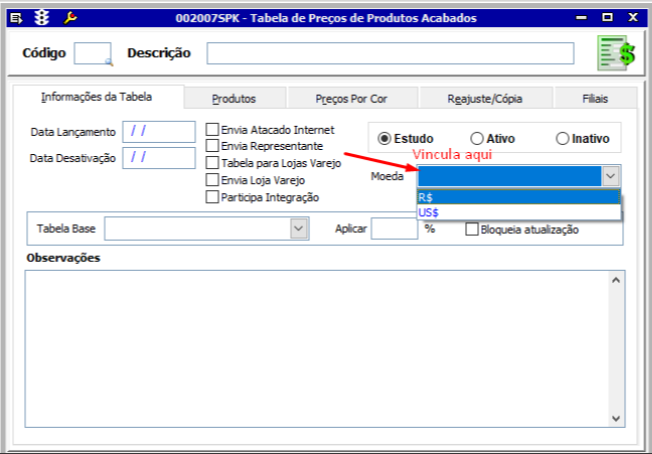Toggle Envia Loja Varejo checkbox
Screen dimensions: 652x454
point(212,180)
